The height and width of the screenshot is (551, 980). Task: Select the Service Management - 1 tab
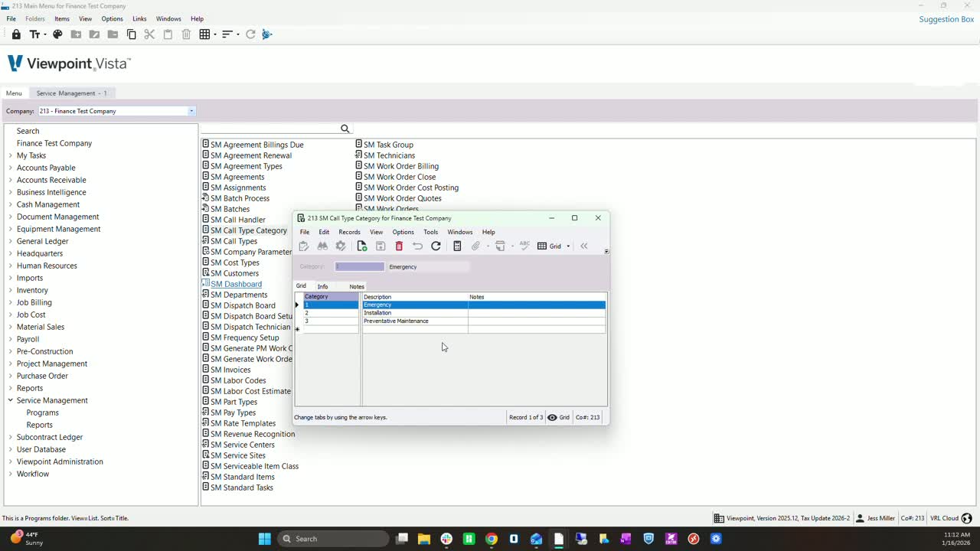coord(72,93)
